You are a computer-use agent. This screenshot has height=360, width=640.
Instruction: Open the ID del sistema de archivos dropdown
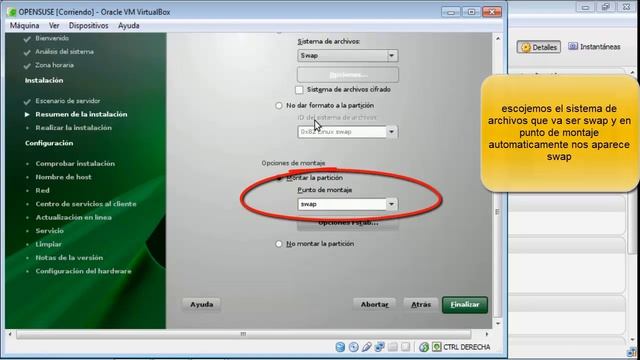point(348,132)
